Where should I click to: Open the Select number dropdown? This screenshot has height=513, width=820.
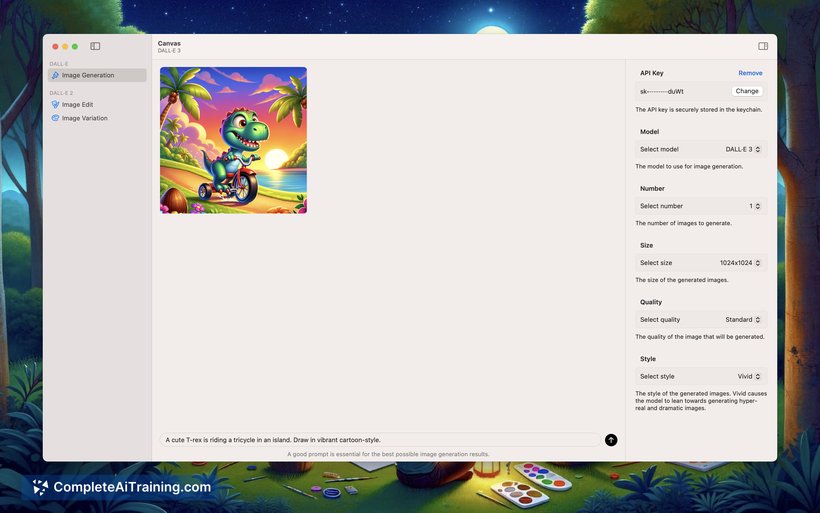coord(756,206)
